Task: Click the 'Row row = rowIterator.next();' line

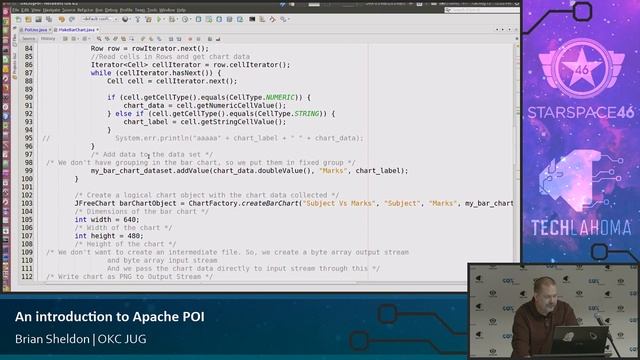Action: [x=149, y=49]
